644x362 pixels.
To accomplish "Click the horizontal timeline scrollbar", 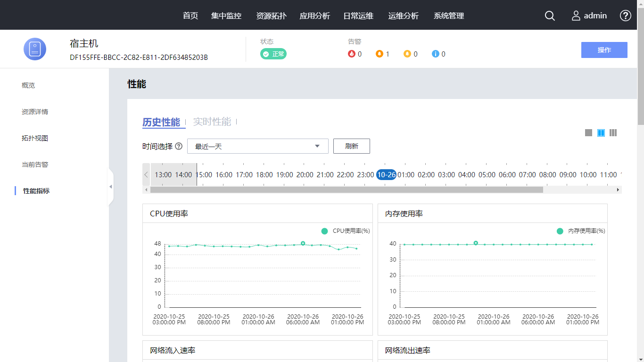I will click(347, 189).
